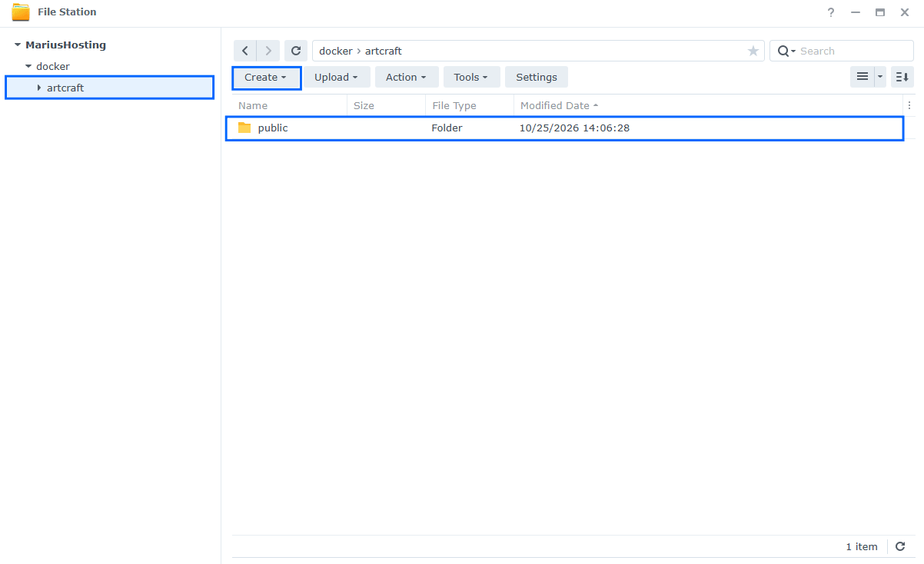
Task: Switch to list view mode icon
Action: point(863,77)
